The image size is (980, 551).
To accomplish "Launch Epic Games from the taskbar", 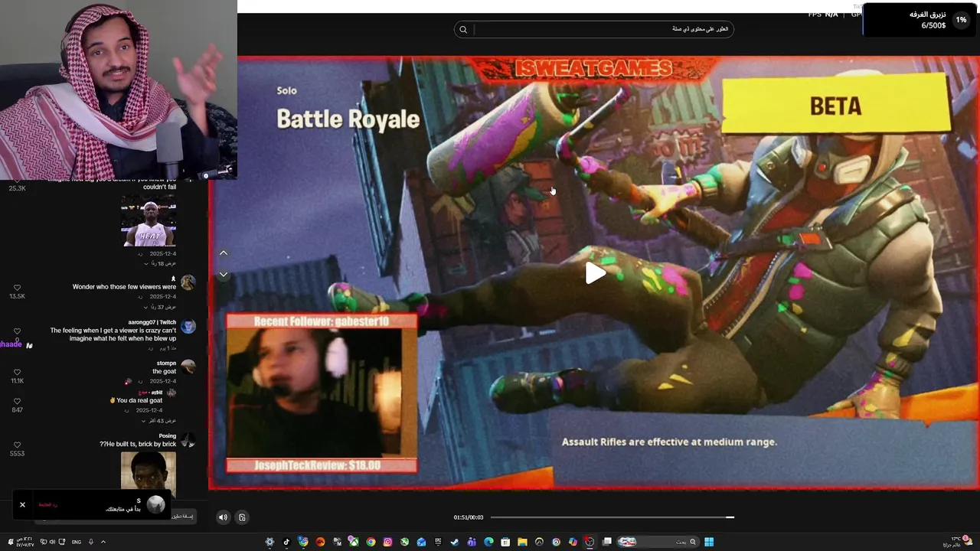I will click(438, 542).
